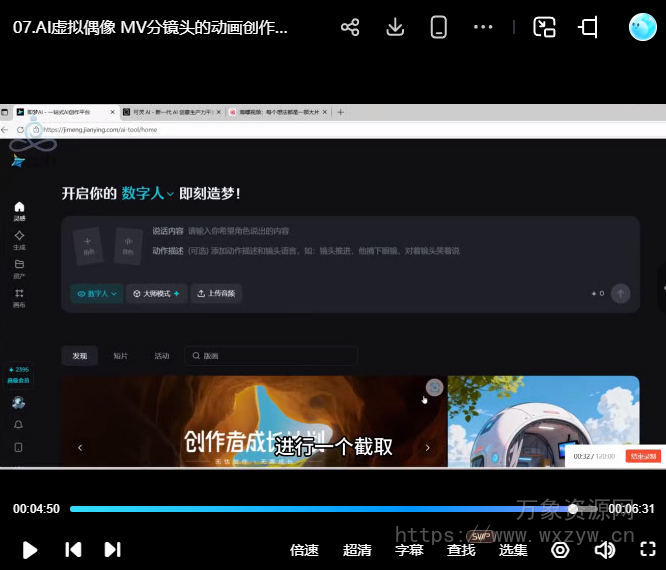Screen dimensions: 666x570
Task: Click the circular record icon near volume
Action: click(x=560, y=549)
